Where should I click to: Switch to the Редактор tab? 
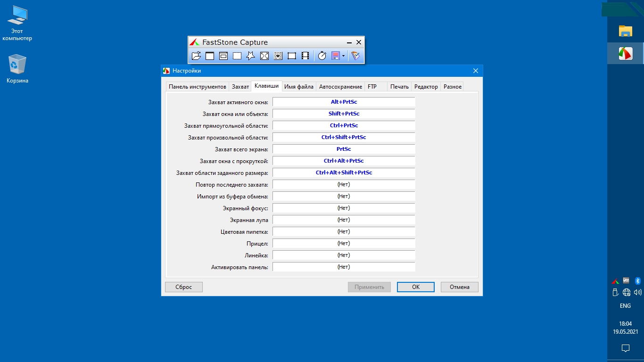(426, 87)
